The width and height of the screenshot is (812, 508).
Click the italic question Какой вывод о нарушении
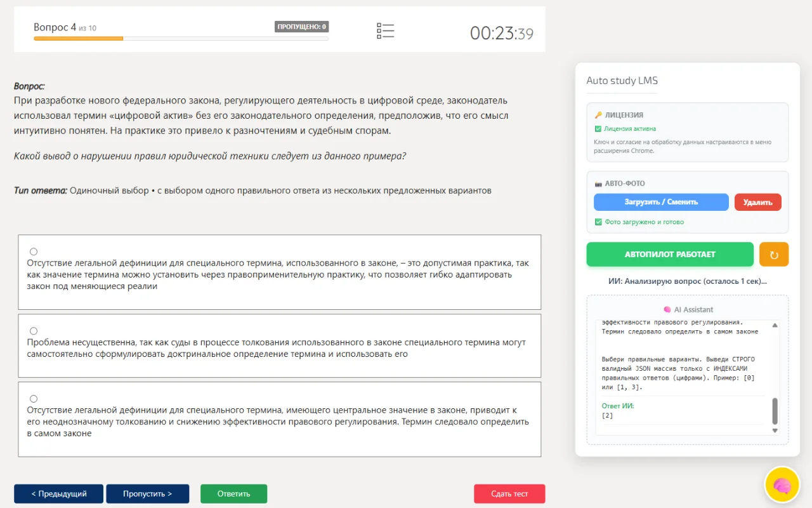coord(210,156)
